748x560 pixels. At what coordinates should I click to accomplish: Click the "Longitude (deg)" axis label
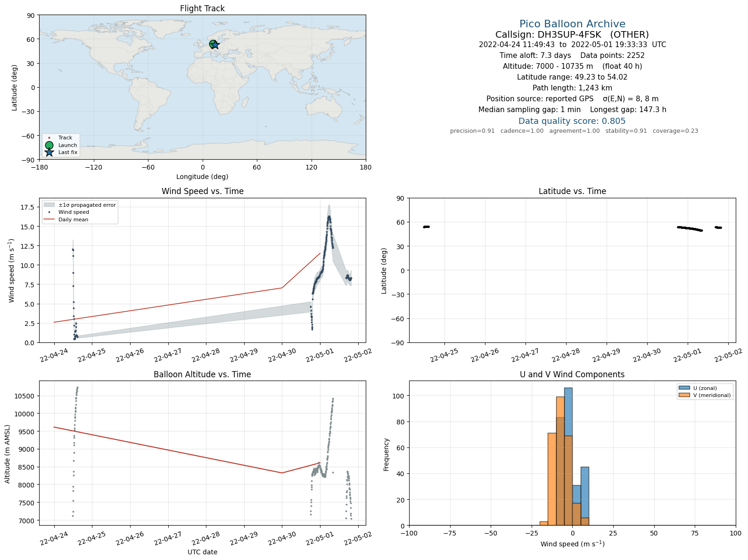(x=202, y=177)
